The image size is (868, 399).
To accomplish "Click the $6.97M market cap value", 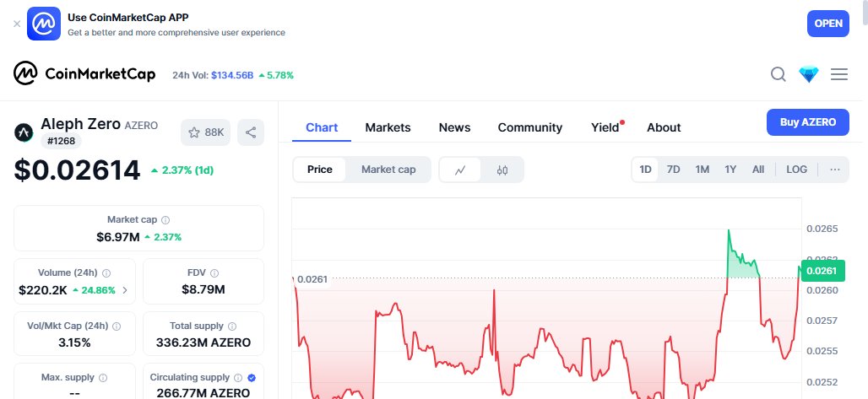I will tap(118, 237).
